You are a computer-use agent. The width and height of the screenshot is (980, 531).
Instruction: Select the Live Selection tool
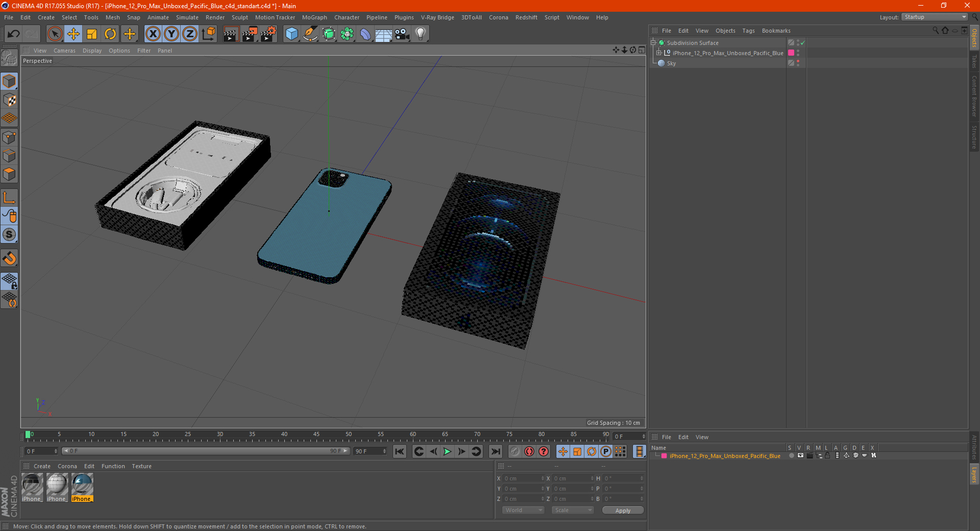point(55,34)
